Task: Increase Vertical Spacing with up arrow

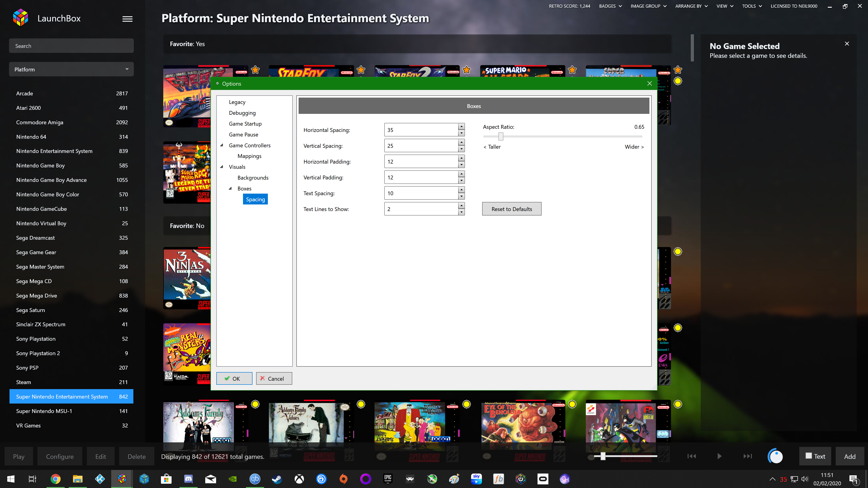Action: (462, 143)
